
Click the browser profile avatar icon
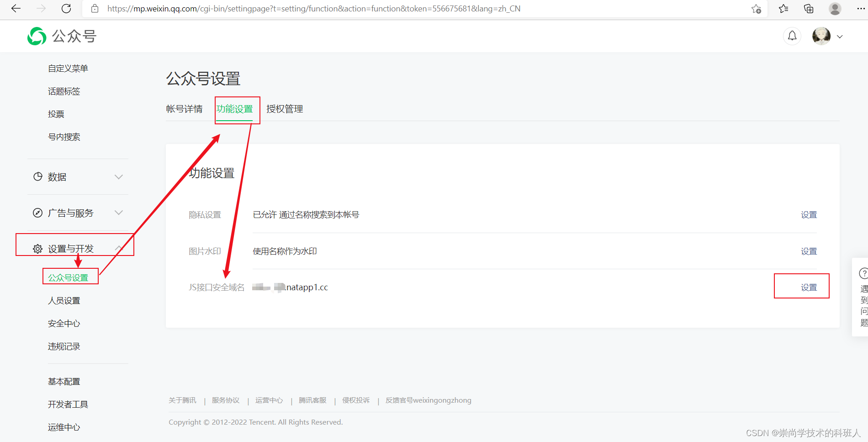point(835,8)
